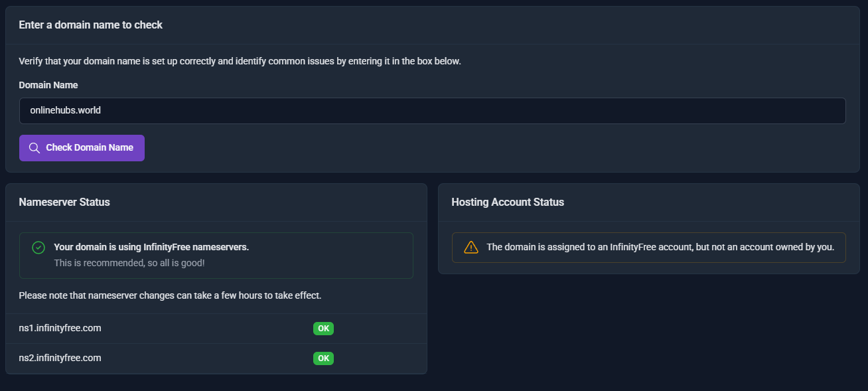Click the magnifier icon in Check Domain button
This screenshot has height=391, width=868.
coord(35,148)
